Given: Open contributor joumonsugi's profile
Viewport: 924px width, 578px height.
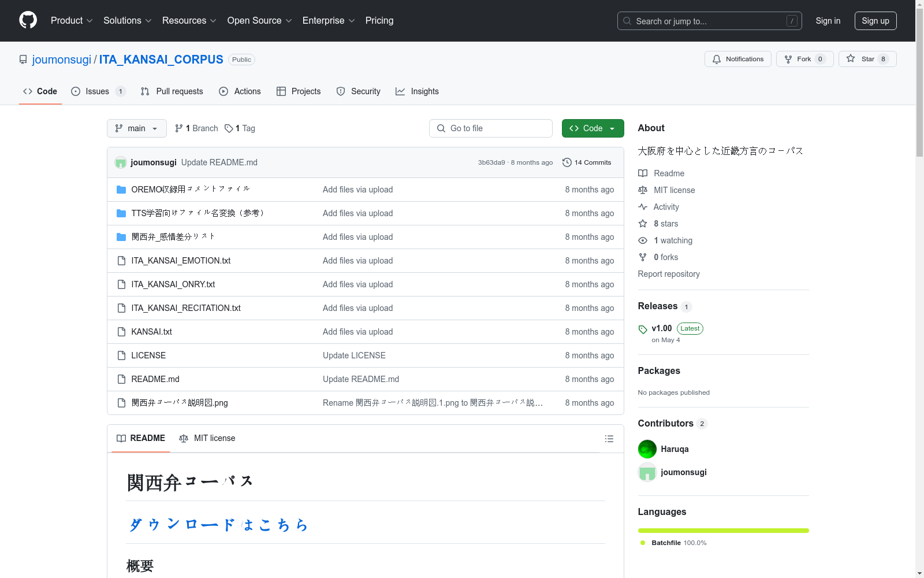Looking at the screenshot, I should 684,472.
